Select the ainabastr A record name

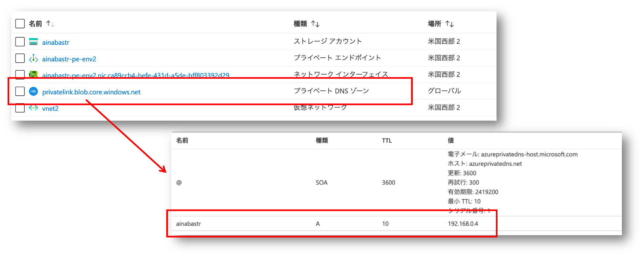coord(188,224)
